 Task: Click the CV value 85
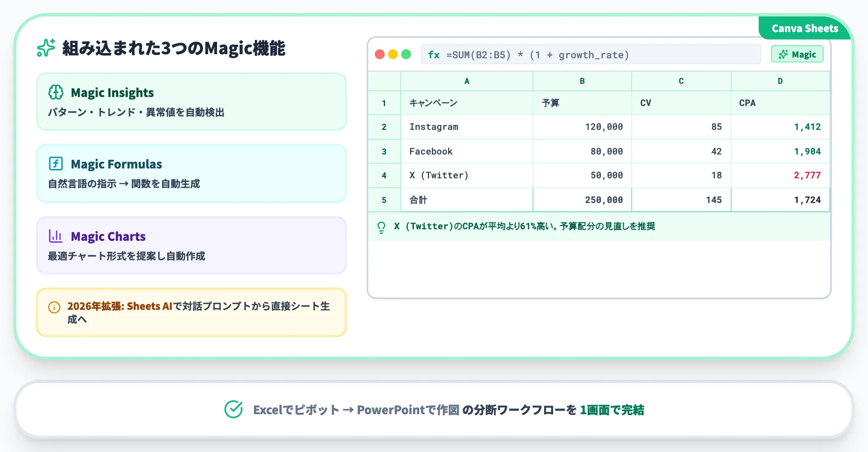[x=681, y=127]
